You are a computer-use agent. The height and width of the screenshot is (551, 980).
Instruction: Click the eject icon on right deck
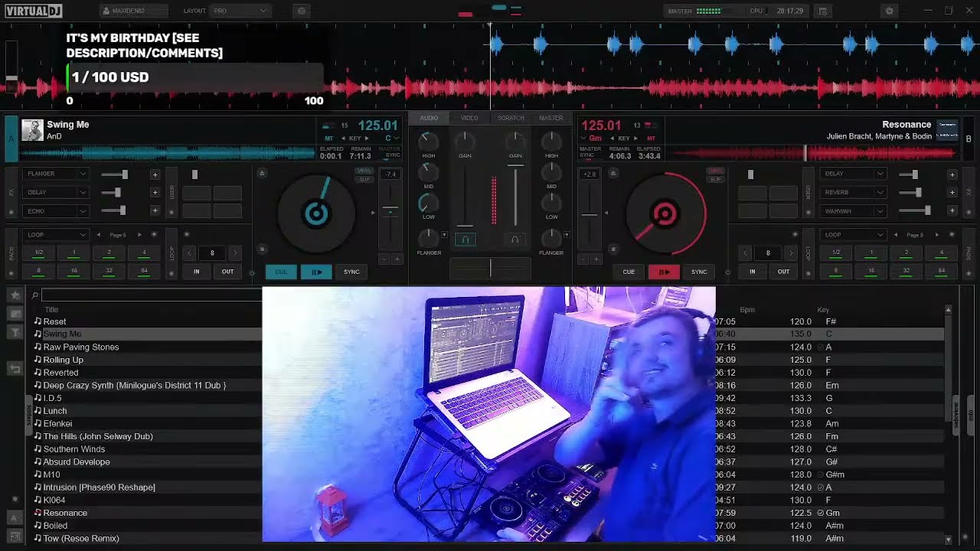point(612,174)
